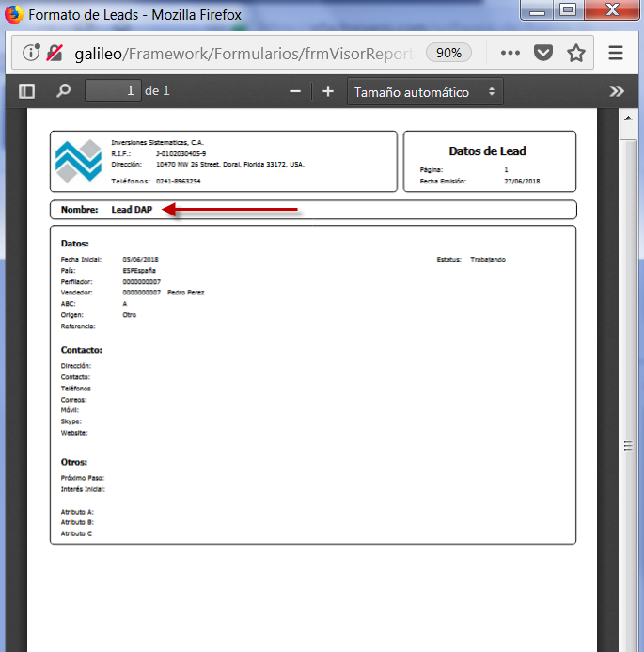Save page to Pocket
644x652 pixels.
(543, 54)
